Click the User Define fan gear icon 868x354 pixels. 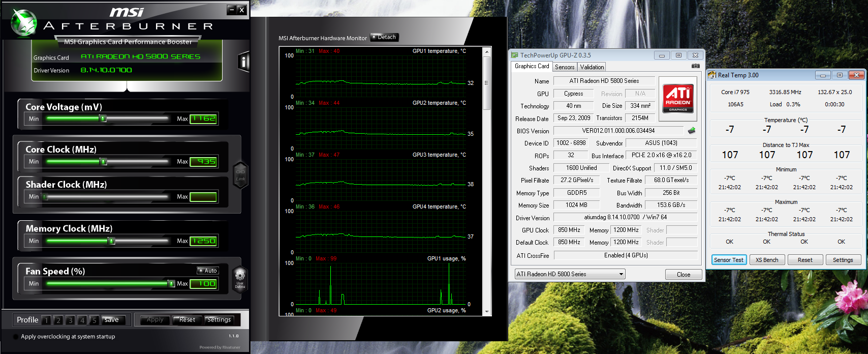click(240, 278)
